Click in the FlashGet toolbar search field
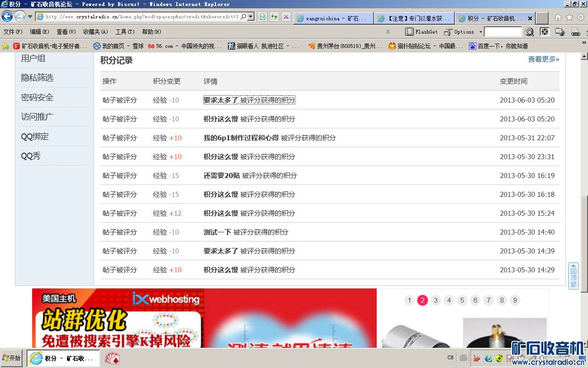The image size is (588, 368). 503,32
